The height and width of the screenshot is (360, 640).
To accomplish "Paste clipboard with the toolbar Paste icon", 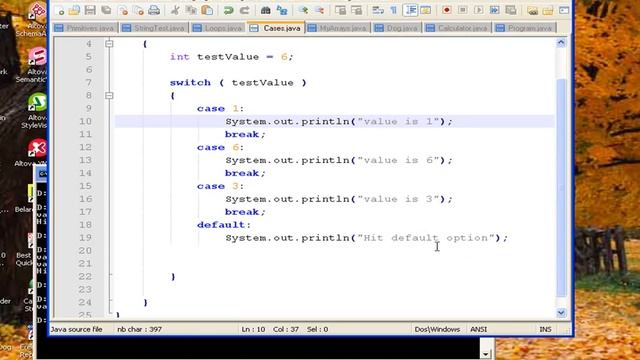I will point(207,10).
